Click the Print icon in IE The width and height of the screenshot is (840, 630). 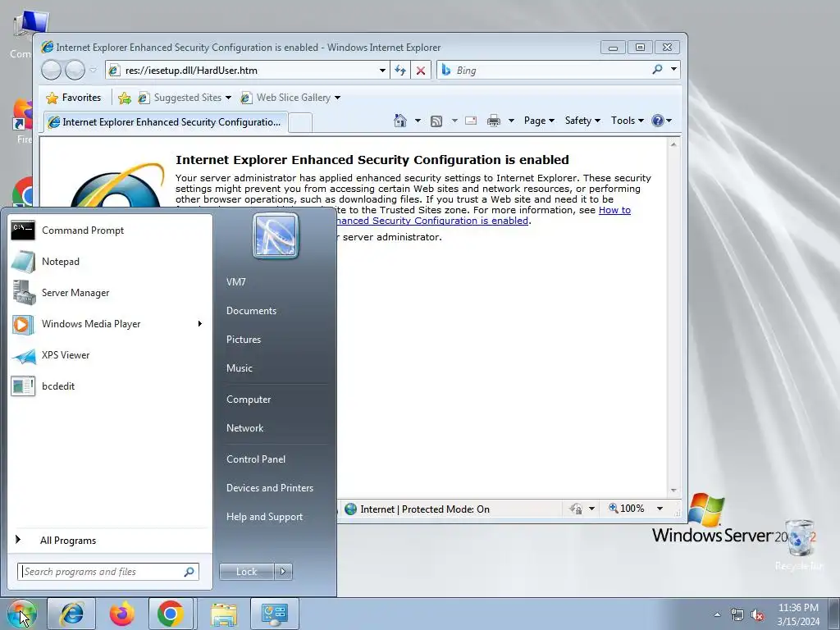tap(493, 121)
